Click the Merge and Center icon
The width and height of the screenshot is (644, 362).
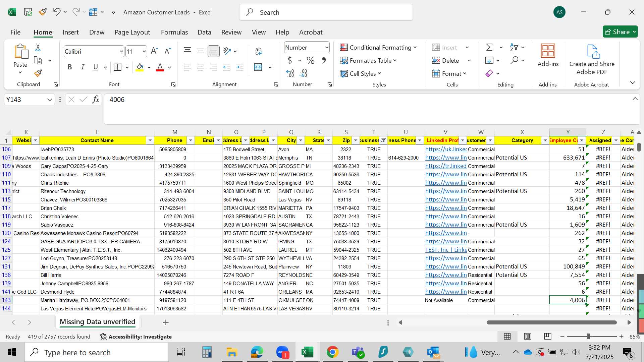pos(258,67)
